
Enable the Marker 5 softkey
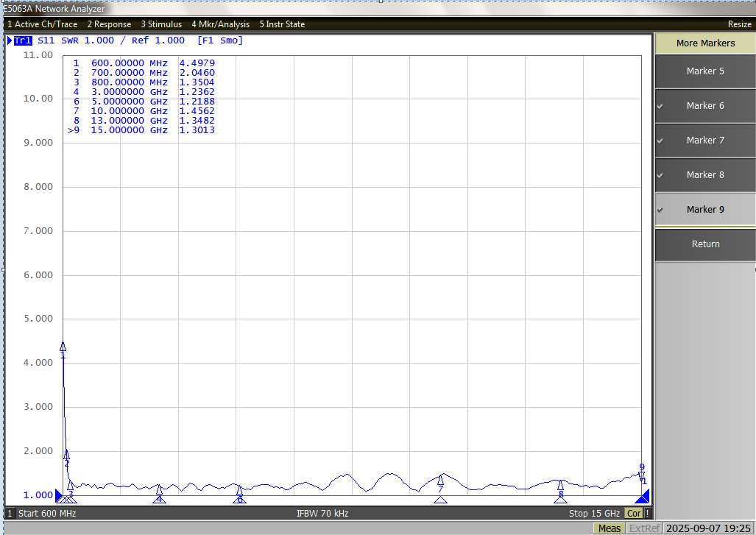point(705,71)
